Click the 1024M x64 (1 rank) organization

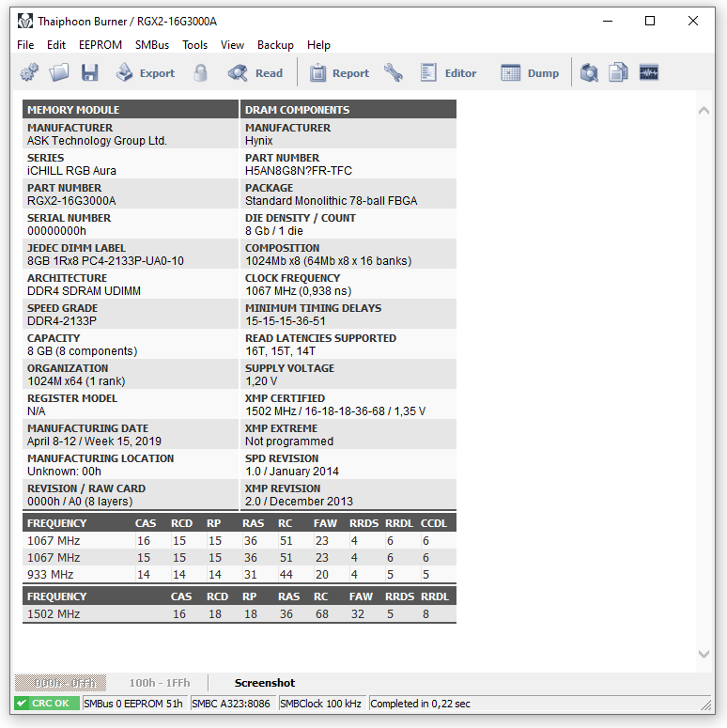[x=76, y=381]
